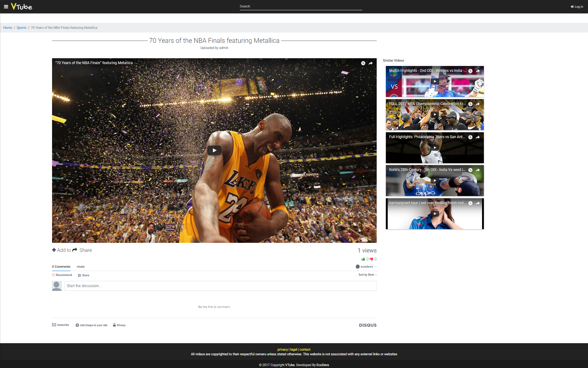Click Uploaded by admin text
The width and height of the screenshot is (588, 368).
[x=214, y=48]
